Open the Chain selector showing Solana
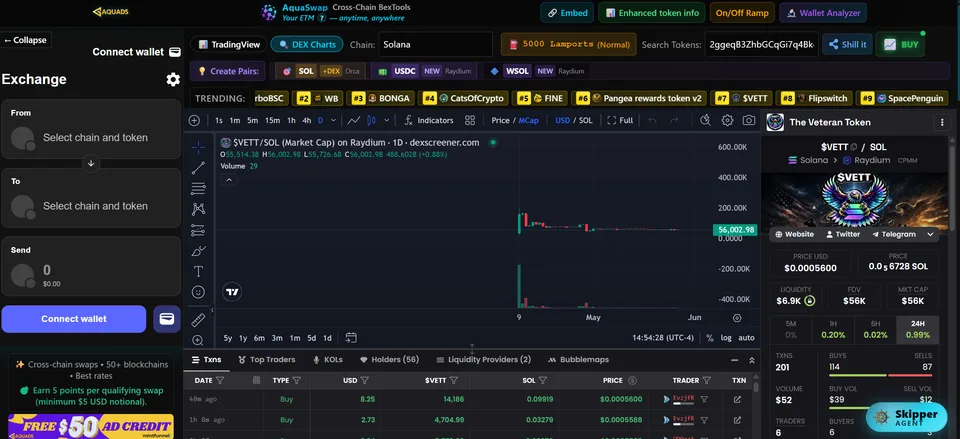This screenshot has width=960, height=439. (x=435, y=45)
